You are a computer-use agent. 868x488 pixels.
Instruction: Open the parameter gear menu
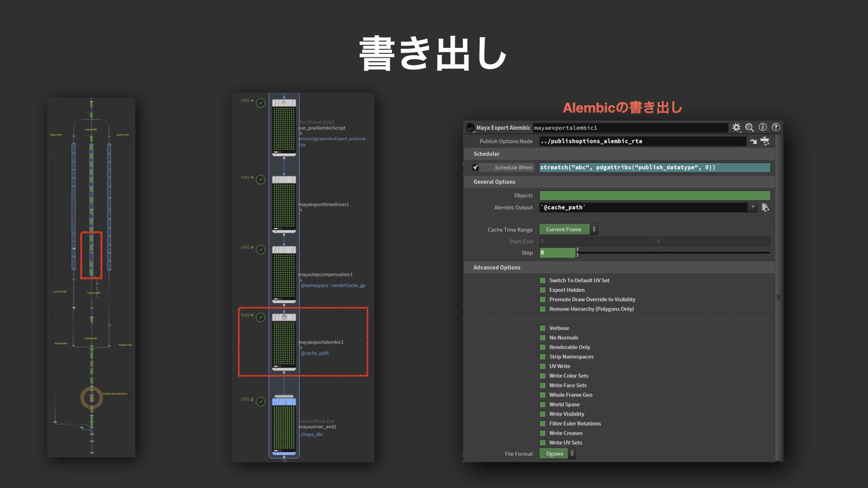coord(736,127)
